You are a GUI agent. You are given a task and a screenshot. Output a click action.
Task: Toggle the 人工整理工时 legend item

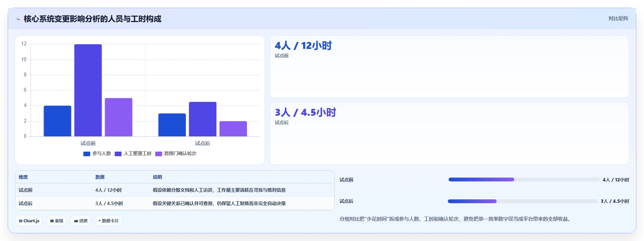[x=133, y=154]
